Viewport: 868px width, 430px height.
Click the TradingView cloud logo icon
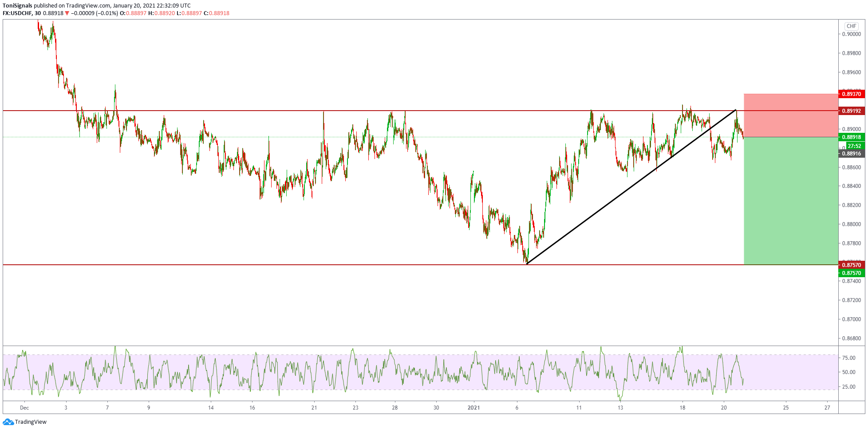tap(8, 422)
